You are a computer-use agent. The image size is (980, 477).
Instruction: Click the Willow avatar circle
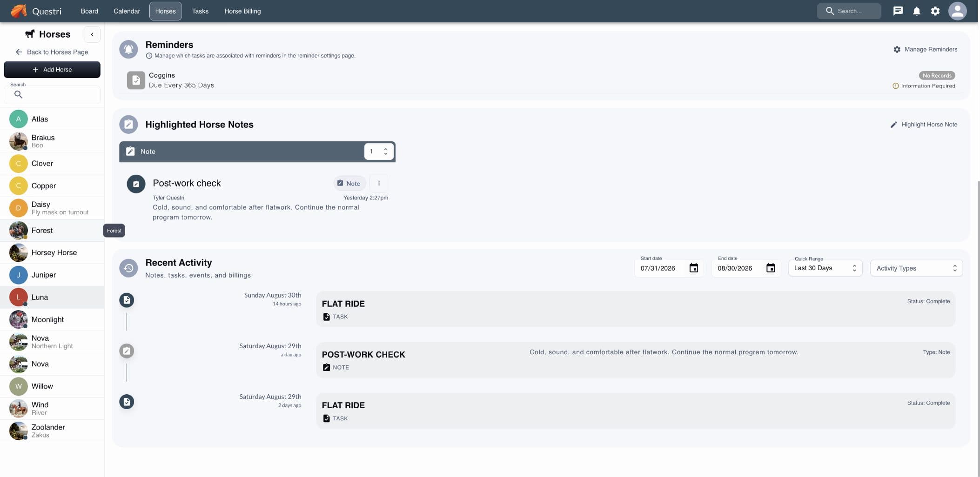[19, 386]
